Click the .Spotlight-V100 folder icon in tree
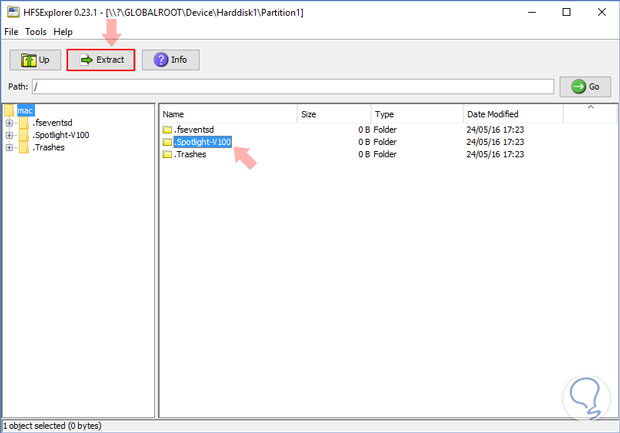 click(24, 135)
